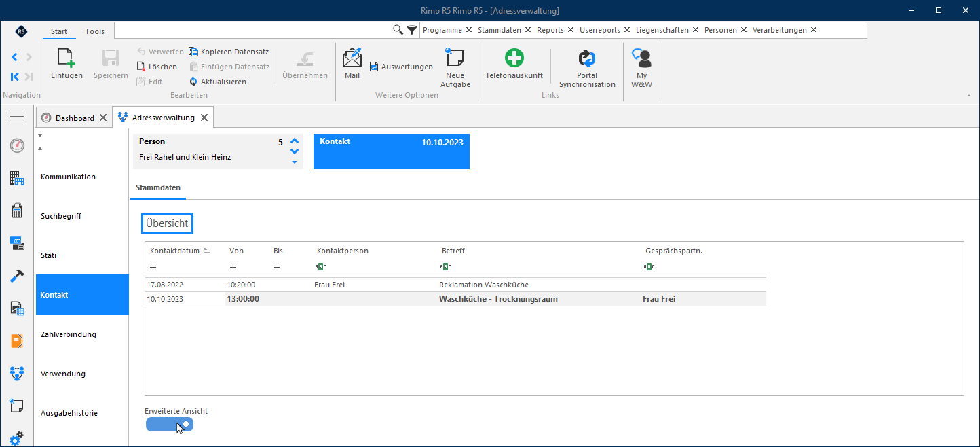Screen dimensions: 980x447
Task: Open Telefonauskunft link
Action: 514,64
